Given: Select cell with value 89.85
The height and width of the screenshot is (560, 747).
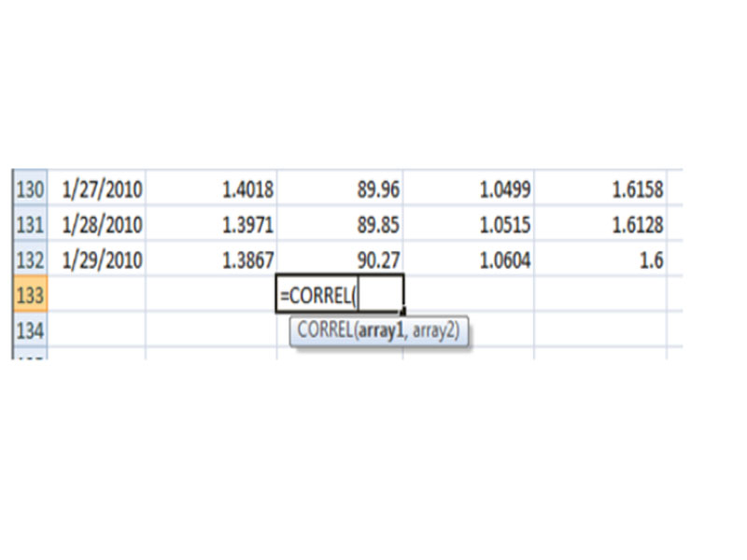Looking at the screenshot, I should pyautogui.click(x=340, y=223).
